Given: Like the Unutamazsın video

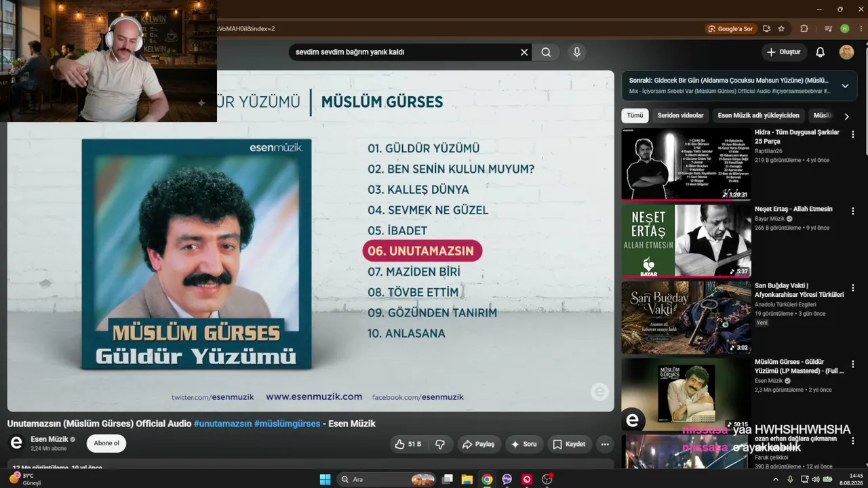Looking at the screenshot, I should point(408,444).
